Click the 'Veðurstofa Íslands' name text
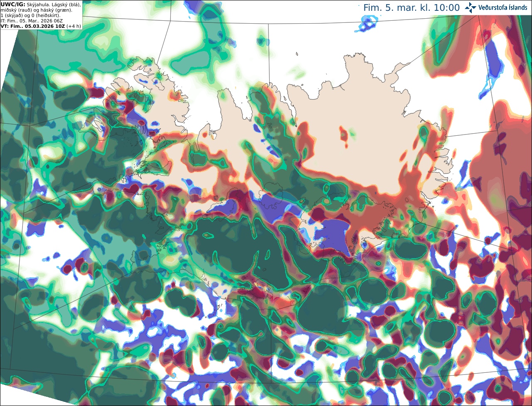The image size is (532, 406). 503,7
